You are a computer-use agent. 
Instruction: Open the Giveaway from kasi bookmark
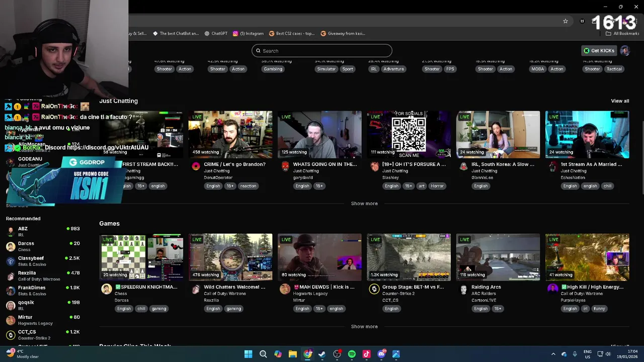(343, 34)
